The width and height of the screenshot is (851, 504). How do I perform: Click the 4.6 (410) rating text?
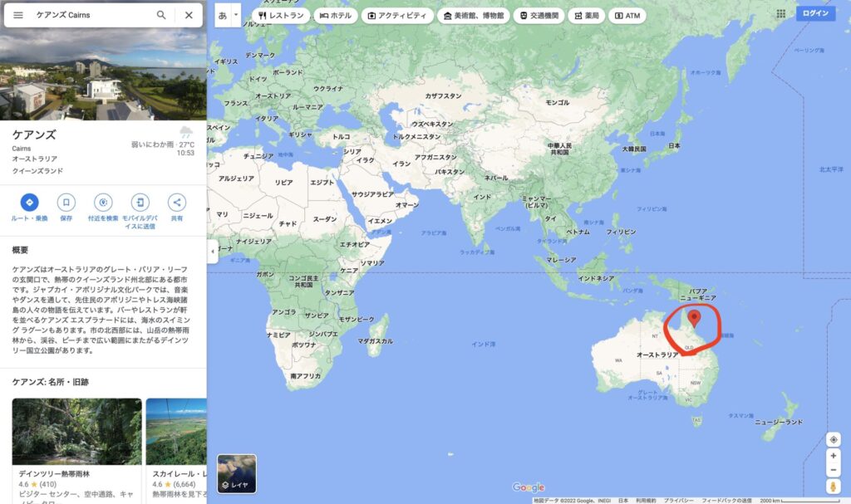point(37,484)
